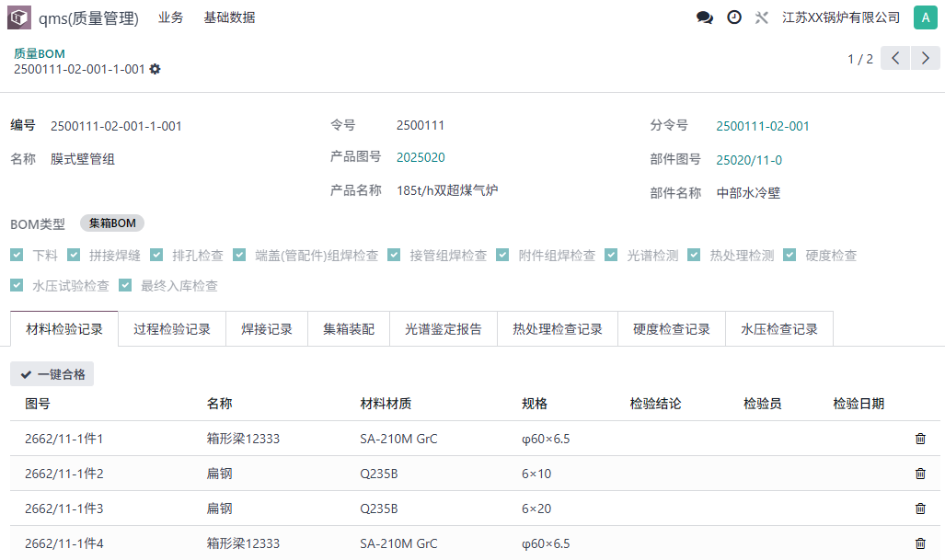Open the 分令号 link 2500111-02-001
Viewport: 945px width, 560px height.
(x=763, y=126)
